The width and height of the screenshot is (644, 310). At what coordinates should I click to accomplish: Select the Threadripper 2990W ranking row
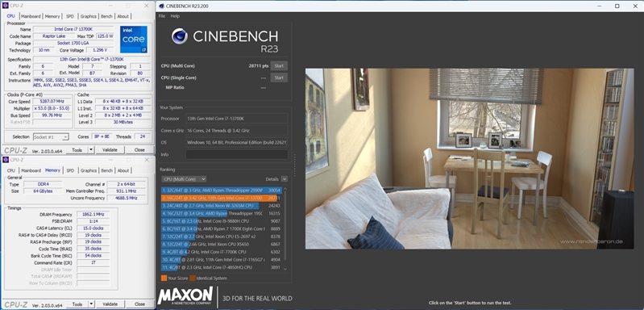(x=222, y=191)
